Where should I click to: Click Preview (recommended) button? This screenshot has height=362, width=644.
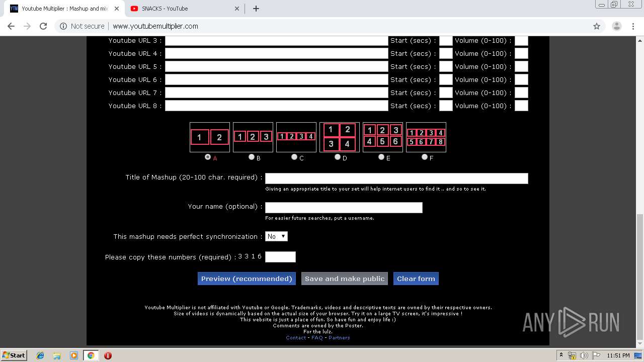tap(247, 279)
